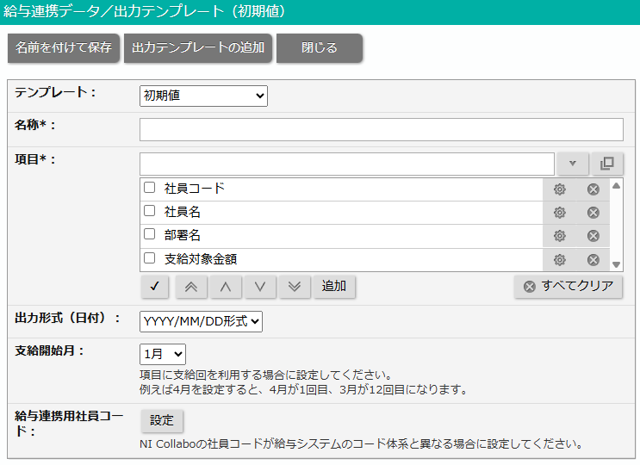The width and height of the screenshot is (640, 465).
Task: Open the item selection window icon
Action: 606,163
